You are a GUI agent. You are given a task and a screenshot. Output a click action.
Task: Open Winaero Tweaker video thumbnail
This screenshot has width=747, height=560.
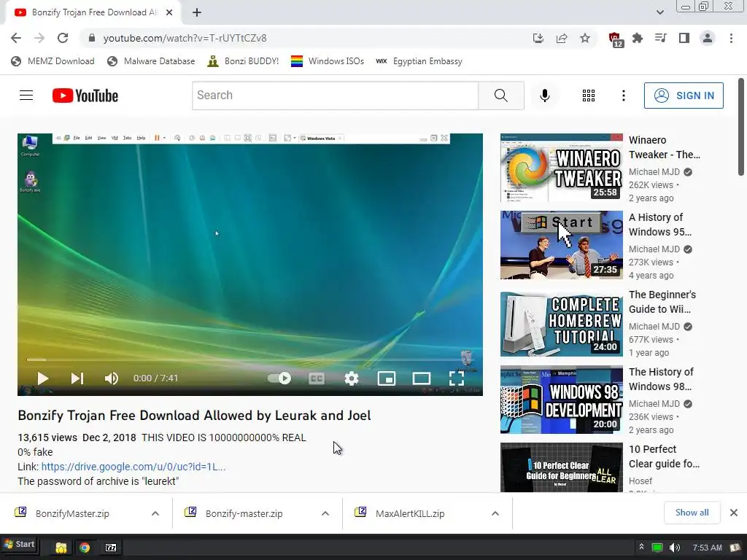[x=561, y=168]
